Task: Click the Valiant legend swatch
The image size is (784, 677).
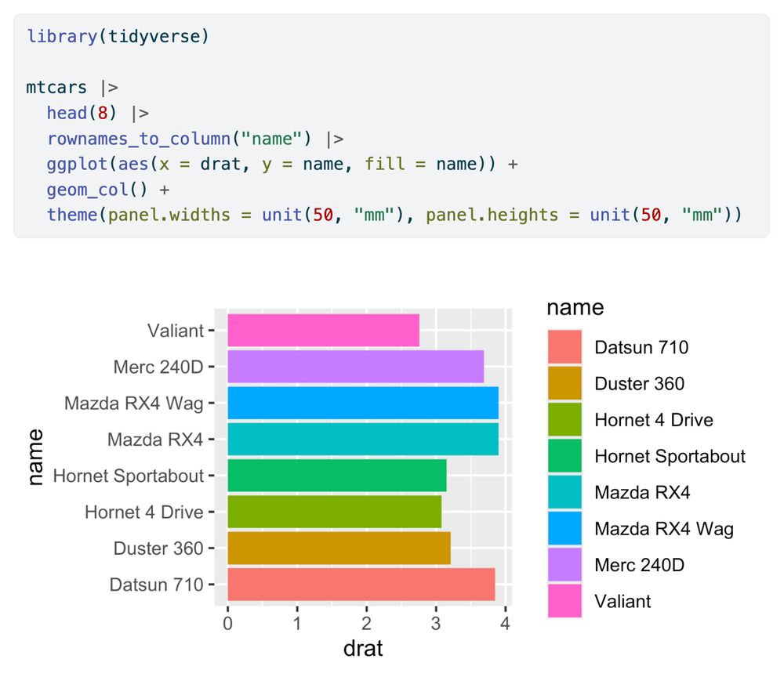Action: (564, 600)
